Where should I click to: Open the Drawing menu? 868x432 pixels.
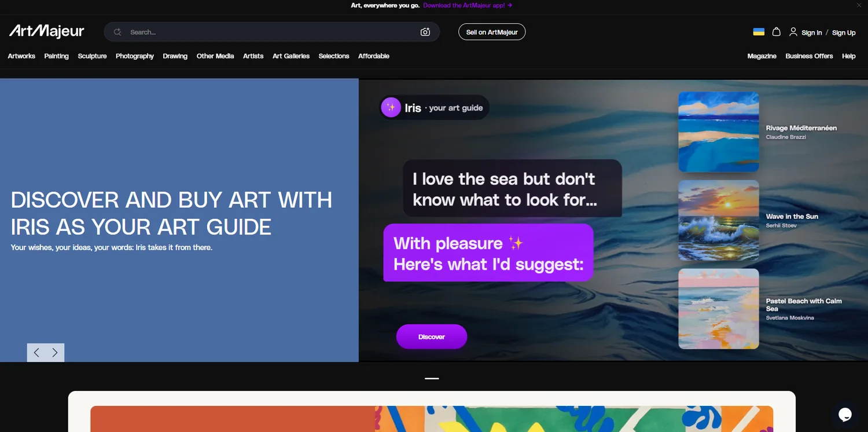(175, 56)
